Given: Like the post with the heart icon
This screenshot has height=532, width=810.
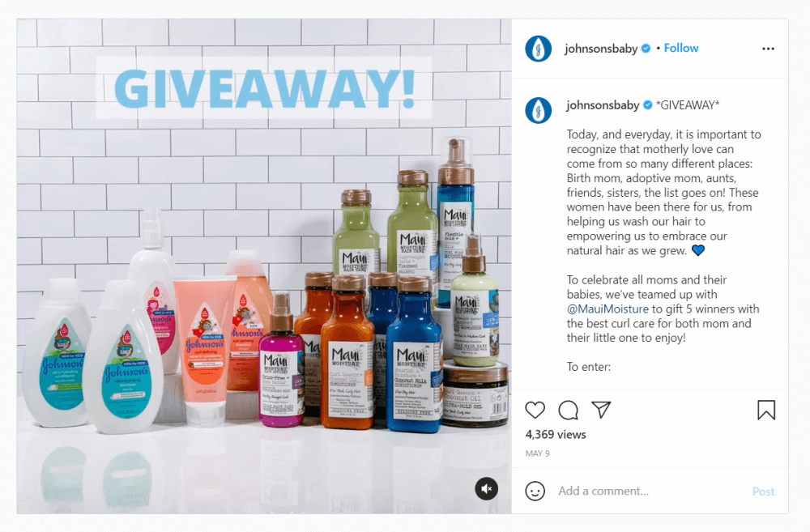Looking at the screenshot, I should [x=535, y=410].
